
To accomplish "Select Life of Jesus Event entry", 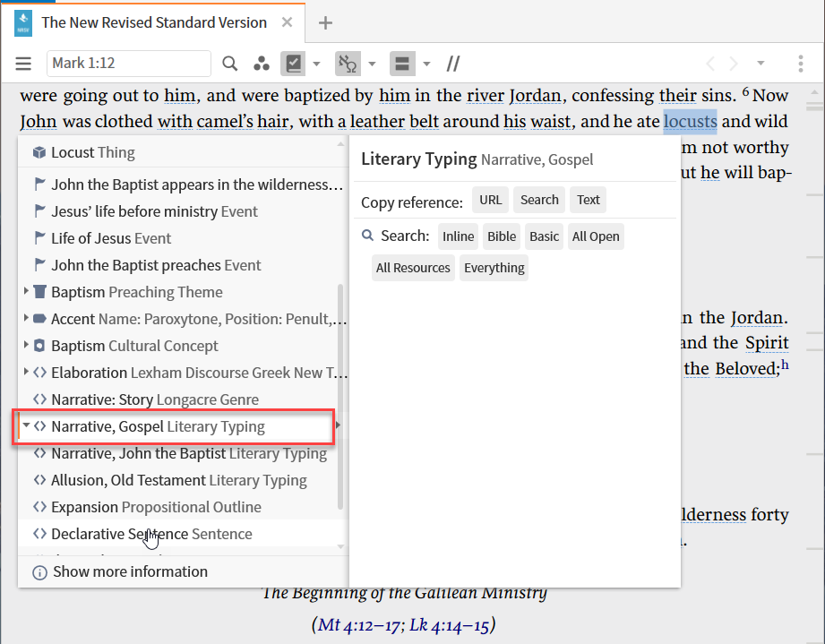I will coord(182,238).
